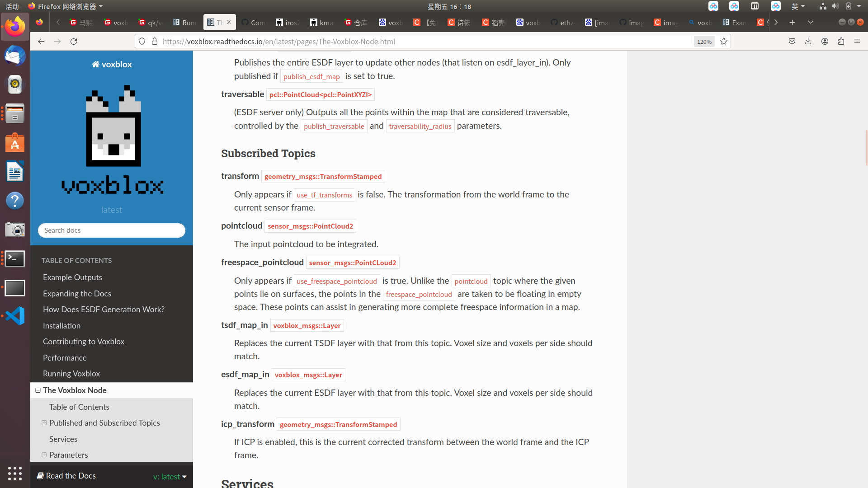Open the Services sidebar link
This screenshot has width=868, height=488.
pyautogui.click(x=63, y=439)
